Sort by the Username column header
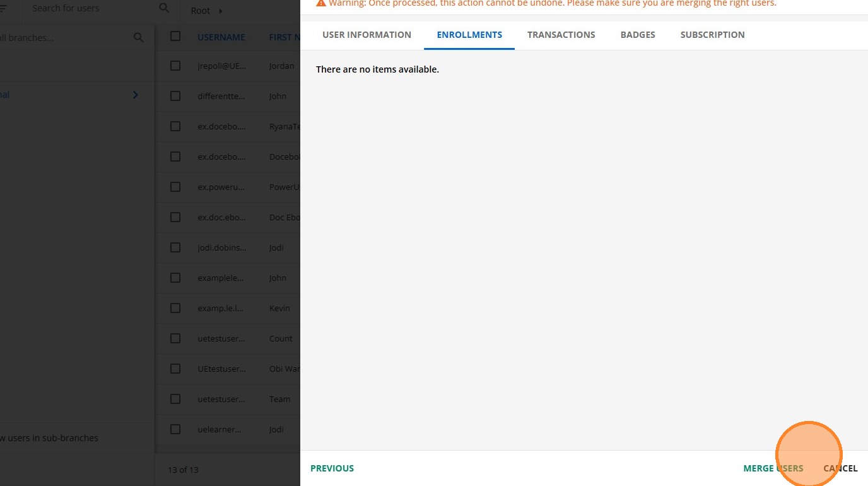This screenshot has width=868, height=486. coord(221,37)
